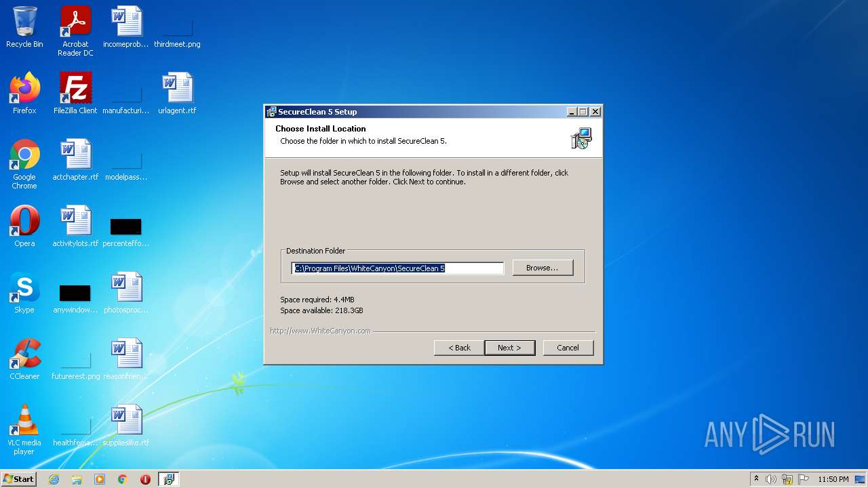Click the Destination Folder path field
Viewport: 868px width, 488px height.
[x=398, y=268]
